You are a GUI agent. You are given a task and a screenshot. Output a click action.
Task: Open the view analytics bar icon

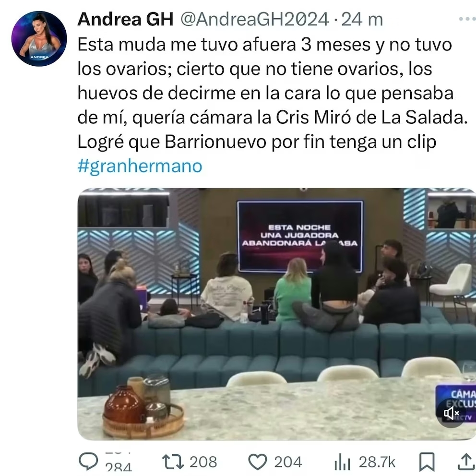[x=342, y=462]
